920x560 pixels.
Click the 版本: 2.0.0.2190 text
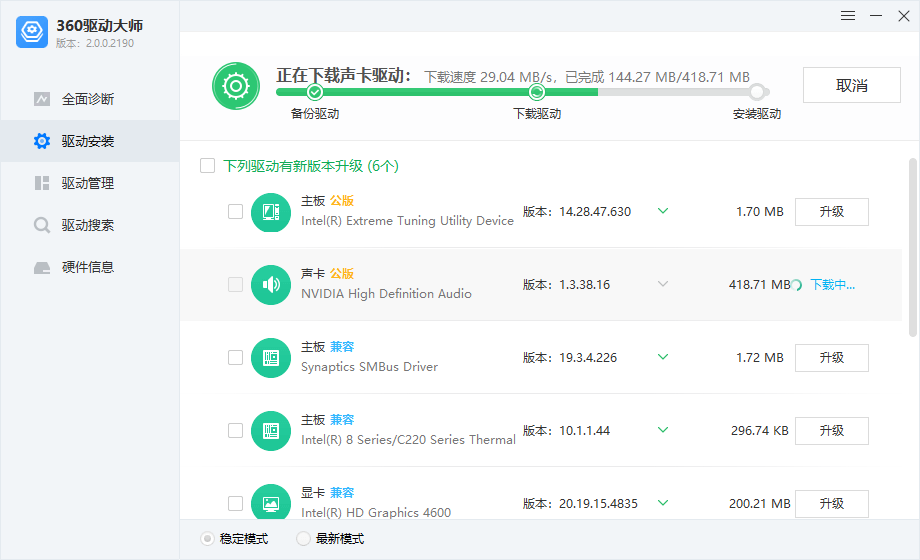pyautogui.click(x=95, y=43)
